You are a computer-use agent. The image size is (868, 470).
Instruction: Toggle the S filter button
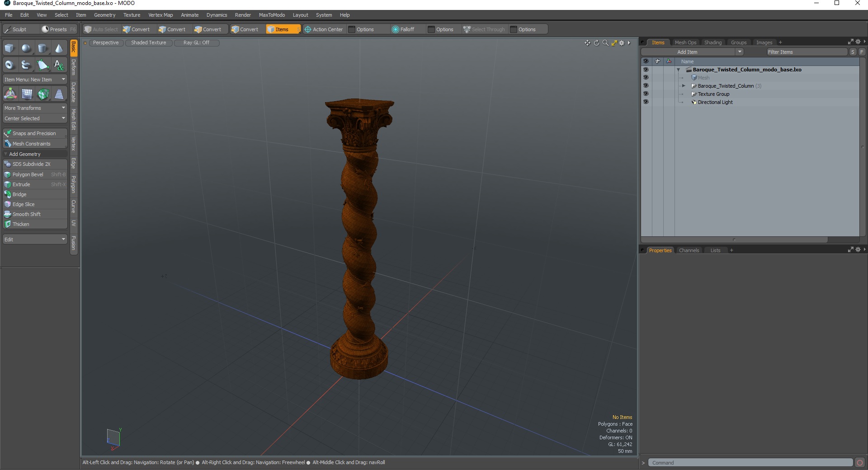[x=853, y=52]
